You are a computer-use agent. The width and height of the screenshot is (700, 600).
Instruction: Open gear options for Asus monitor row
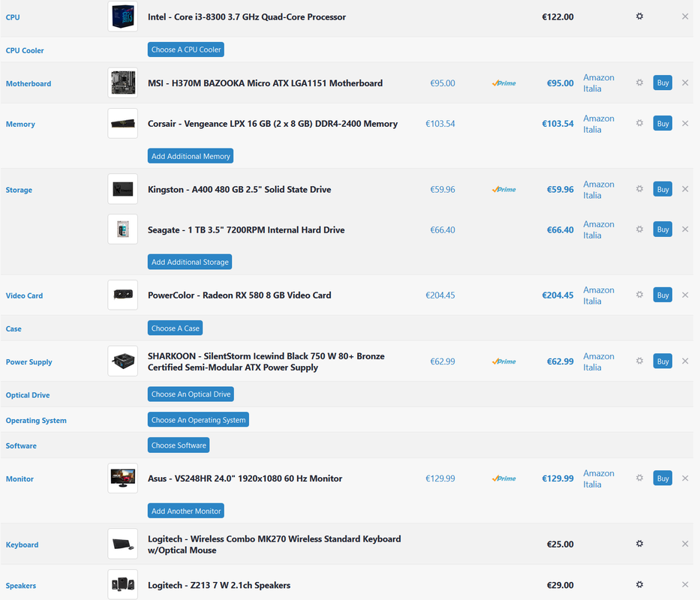tap(639, 478)
